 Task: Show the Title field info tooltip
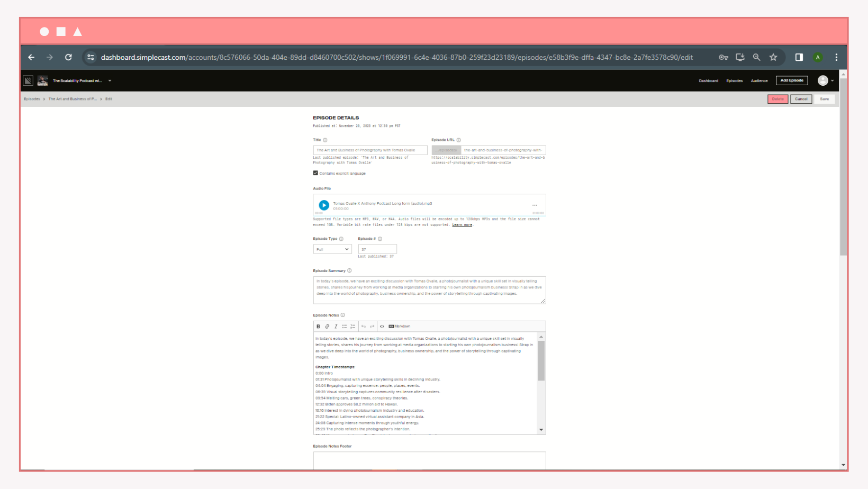[325, 140]
